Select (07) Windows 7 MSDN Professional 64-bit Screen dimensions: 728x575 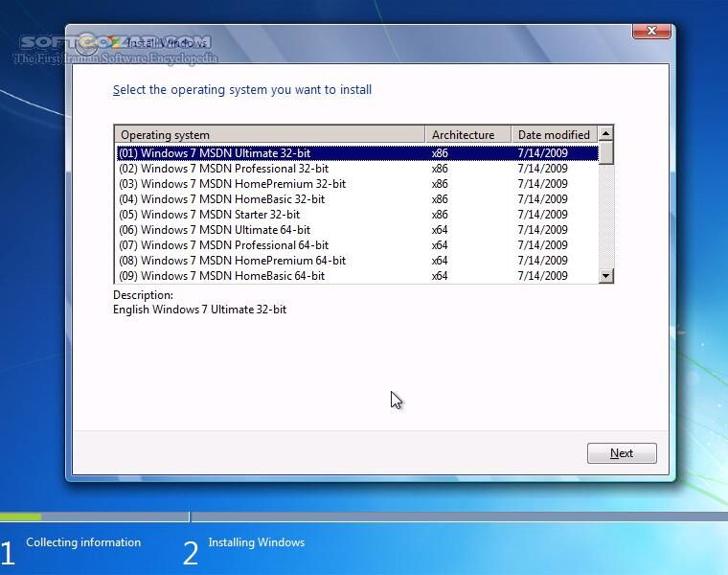(x=357, y=245)
